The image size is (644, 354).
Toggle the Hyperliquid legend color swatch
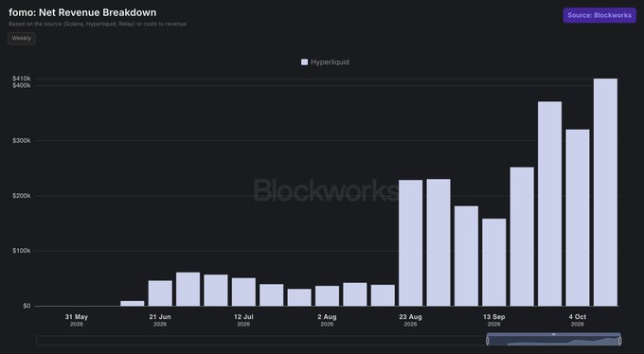[x=304, y=62]
